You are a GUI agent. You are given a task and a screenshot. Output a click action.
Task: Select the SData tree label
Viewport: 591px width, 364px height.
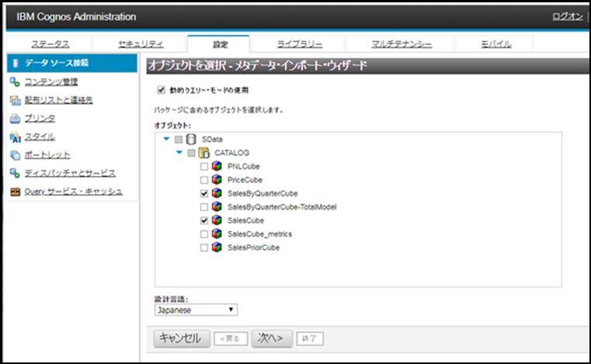coord(212,140)
